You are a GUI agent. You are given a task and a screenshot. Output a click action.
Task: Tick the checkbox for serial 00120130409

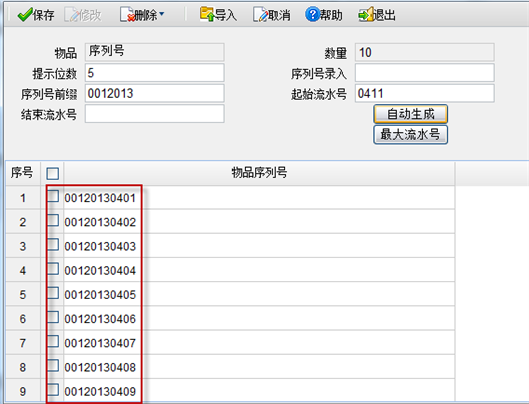(x=53, y=389)
